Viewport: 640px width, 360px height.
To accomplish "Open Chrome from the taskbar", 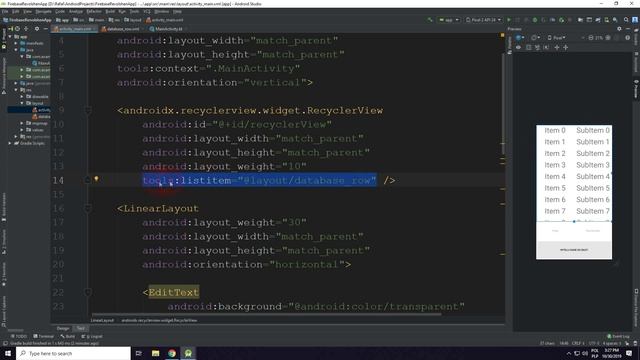I will pos(172,353).
